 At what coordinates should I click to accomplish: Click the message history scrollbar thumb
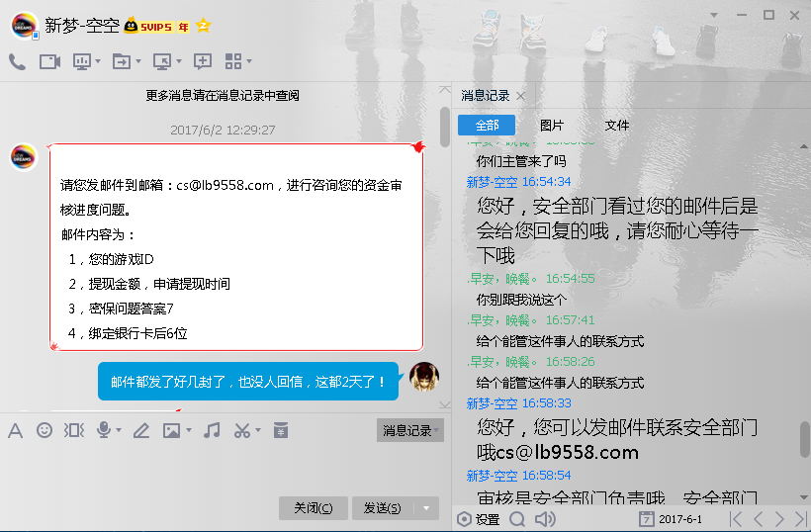point(805,439)
